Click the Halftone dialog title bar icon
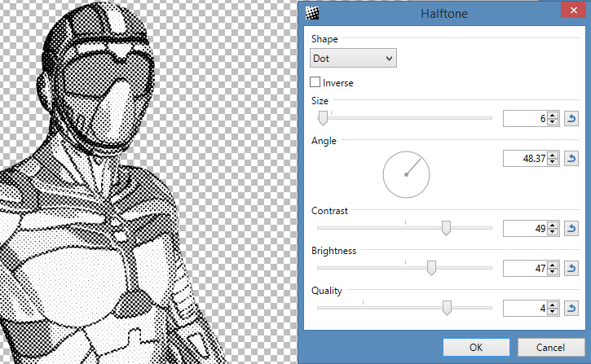The height and width of the screenshot is (364, 591). click(311, 12)
